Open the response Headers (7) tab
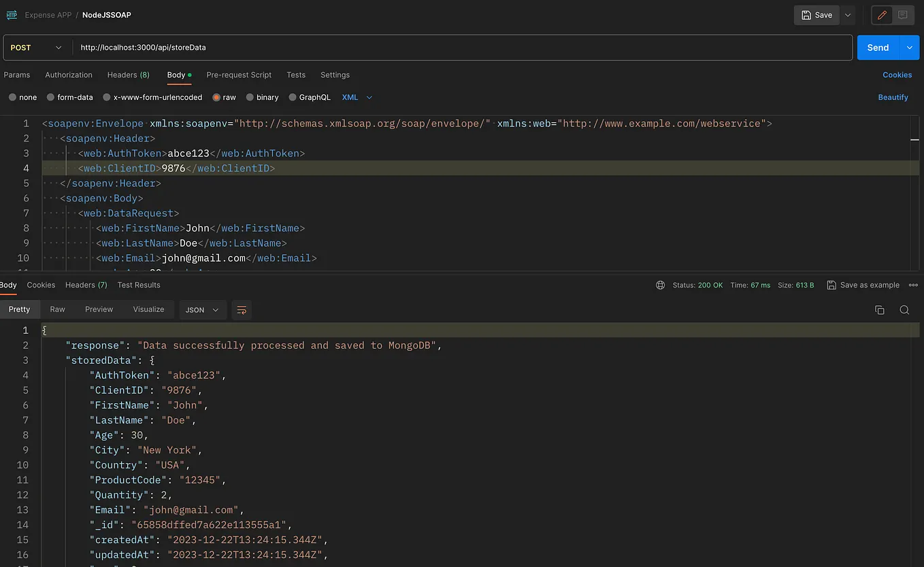Viewport: 924px width, 567px height. tap(86, 285)
